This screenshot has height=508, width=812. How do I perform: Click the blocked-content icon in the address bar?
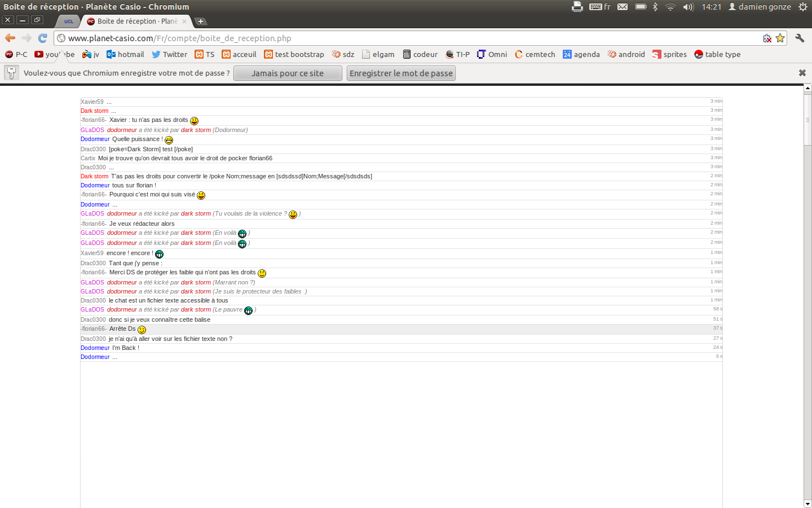[767, 38]
